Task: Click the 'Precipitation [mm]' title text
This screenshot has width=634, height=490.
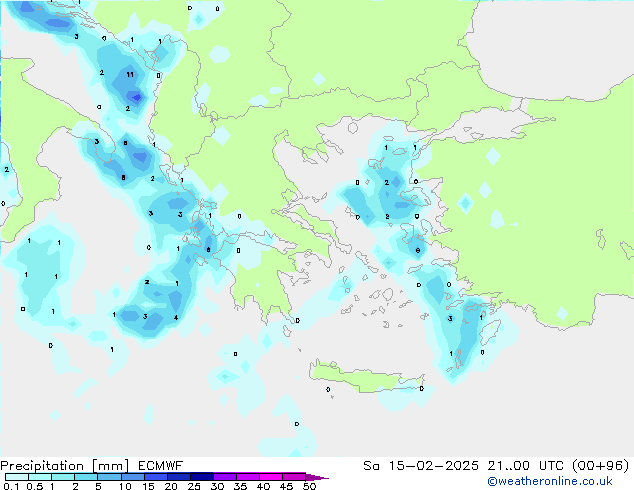Action: click(x=64, y=466)
